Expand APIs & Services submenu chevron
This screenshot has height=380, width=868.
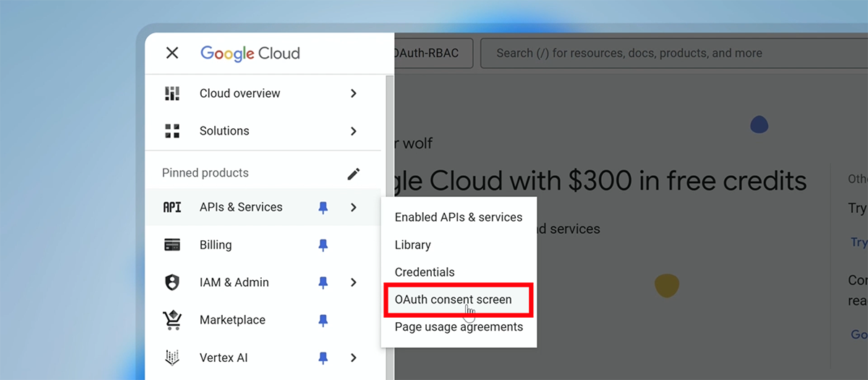coord(354,207)
